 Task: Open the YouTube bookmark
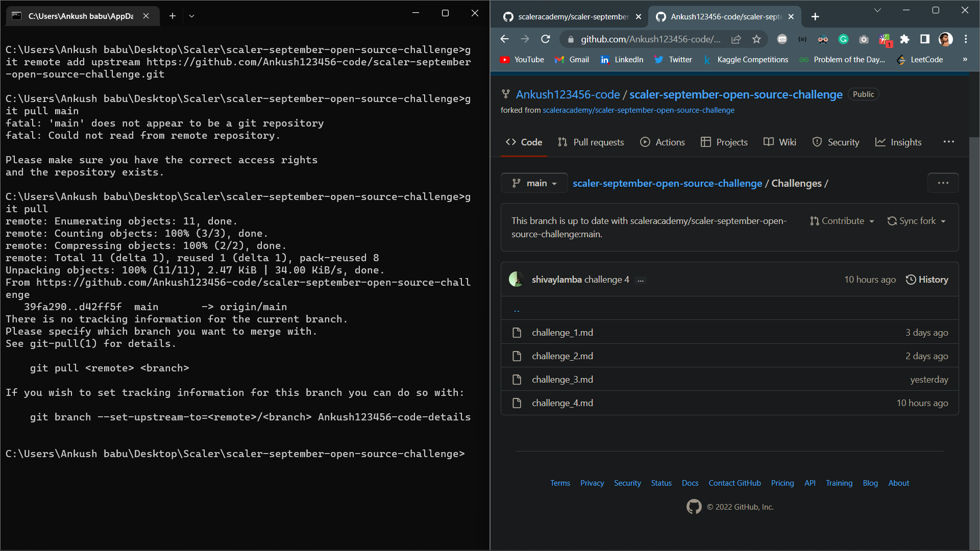[x=522, y=60]
